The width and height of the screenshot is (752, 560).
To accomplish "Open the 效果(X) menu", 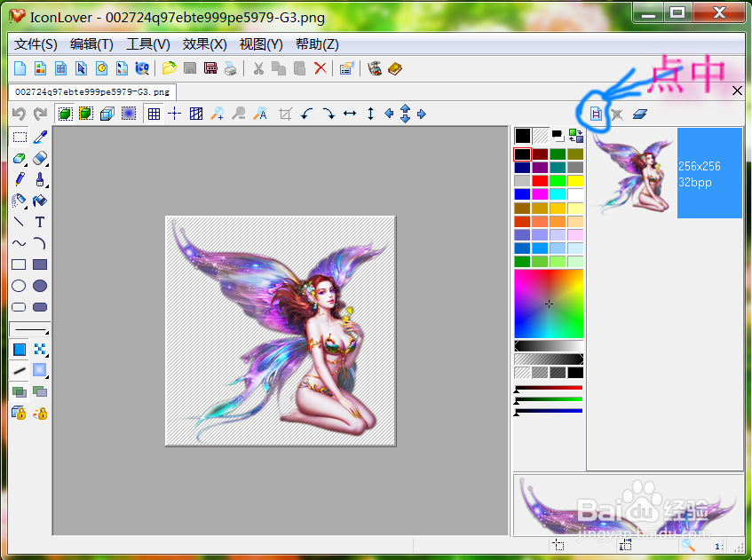I will pos(204,44).
